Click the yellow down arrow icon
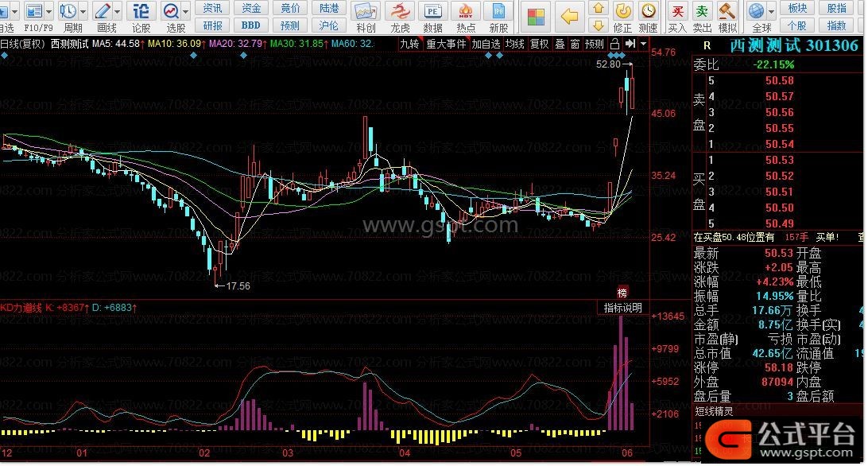 coord(598,25)
